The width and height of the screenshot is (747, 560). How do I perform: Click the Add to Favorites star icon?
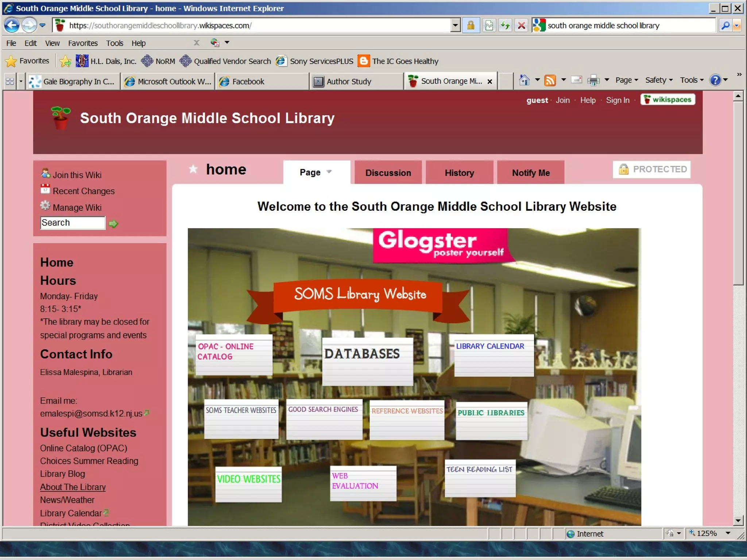pos(65,61)
